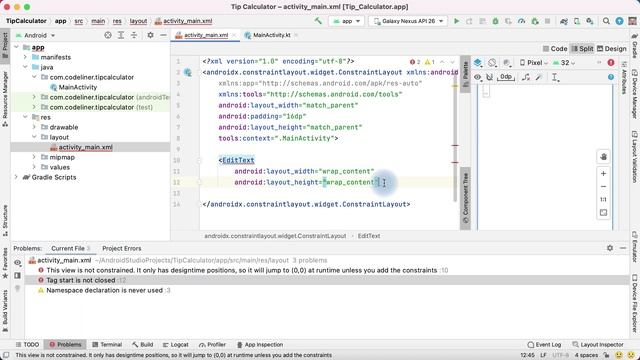Open the Pixel device preview dropdown
The height and width of the screenshot is (360, 640).
[x=533, y=62]
